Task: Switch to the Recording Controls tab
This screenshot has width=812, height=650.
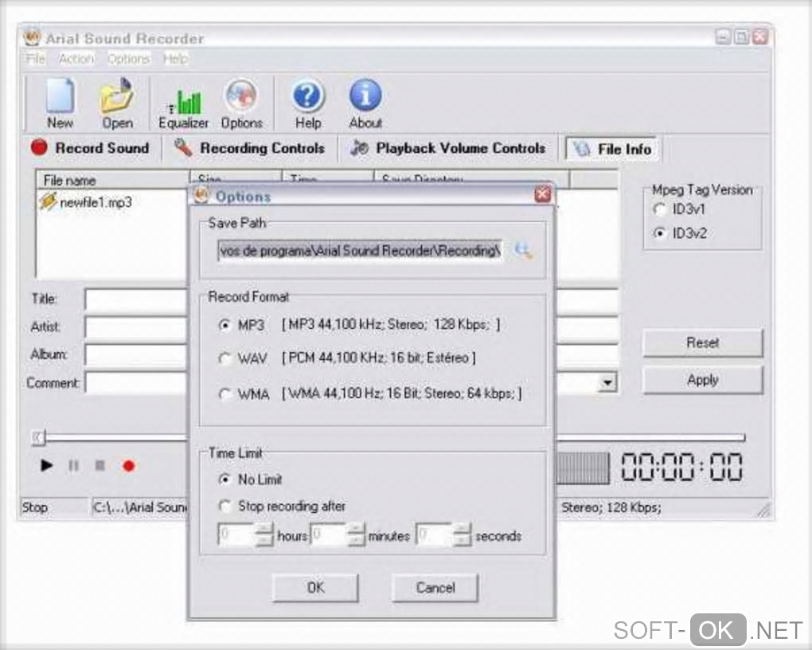Action: tap(250, 148)
